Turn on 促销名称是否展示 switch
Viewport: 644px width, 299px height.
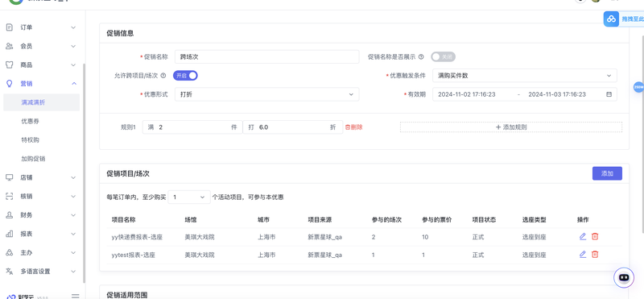444,56
